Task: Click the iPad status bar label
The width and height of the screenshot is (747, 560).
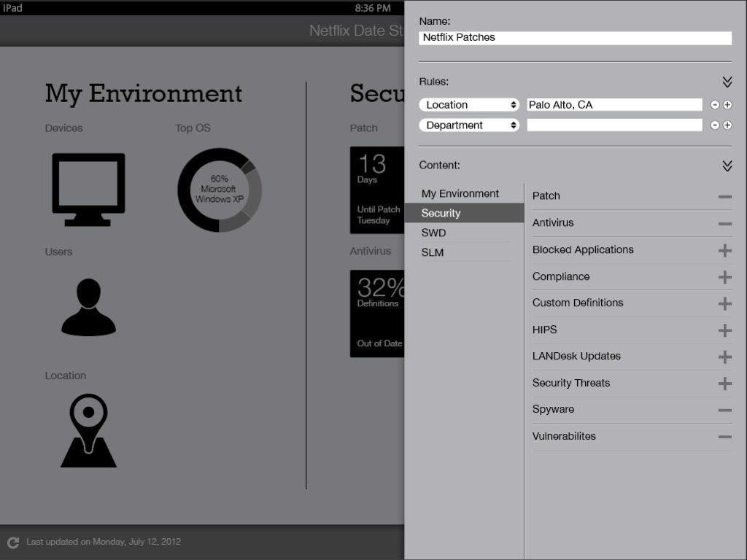Action: [12, 8]
